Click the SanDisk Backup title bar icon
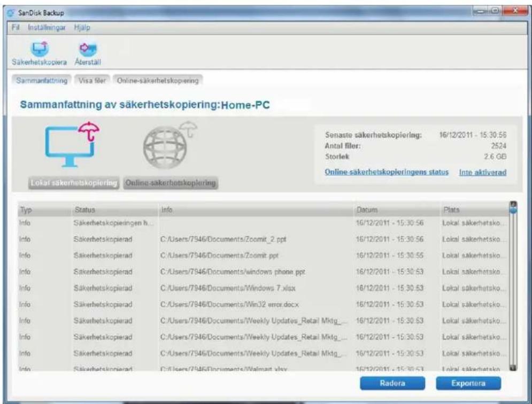Image resolution: width=532 pixels, height=404 pixels. coord(11,13)
